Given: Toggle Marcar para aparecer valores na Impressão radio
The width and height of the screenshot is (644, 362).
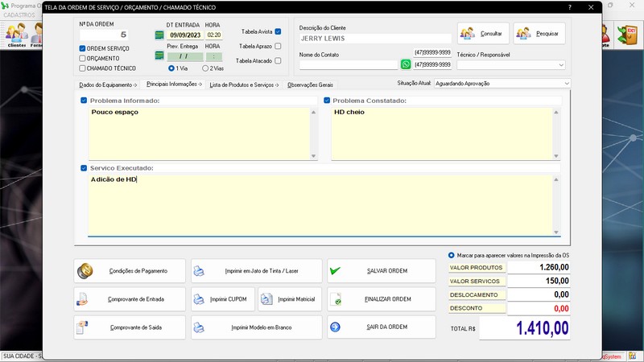Looking at the screenshot, I should (452, 255).
